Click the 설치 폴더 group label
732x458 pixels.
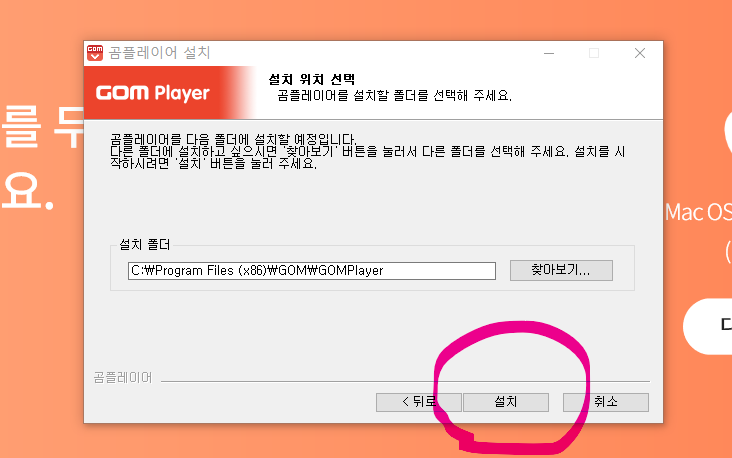point(145,244)
